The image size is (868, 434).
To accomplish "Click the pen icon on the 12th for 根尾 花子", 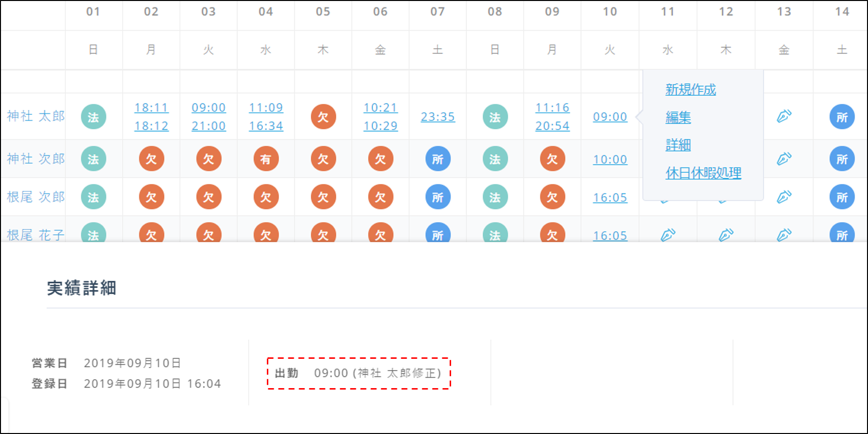I will pos(726,235).
